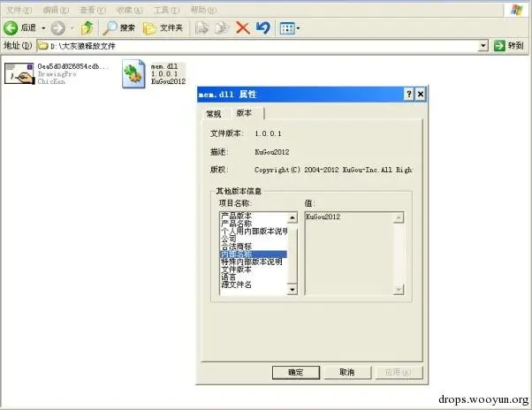Open the Help (帮助) menu

203,10
